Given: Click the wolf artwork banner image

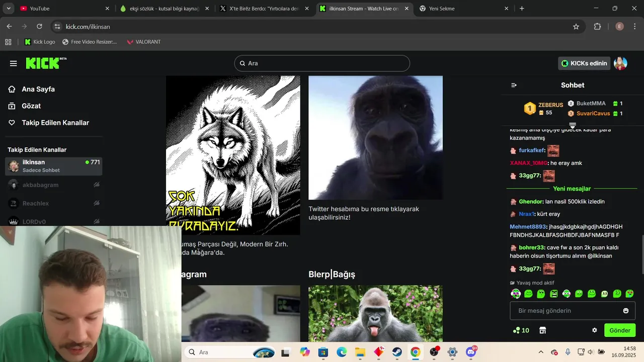Looking at the screenshot, I should 233,155.
